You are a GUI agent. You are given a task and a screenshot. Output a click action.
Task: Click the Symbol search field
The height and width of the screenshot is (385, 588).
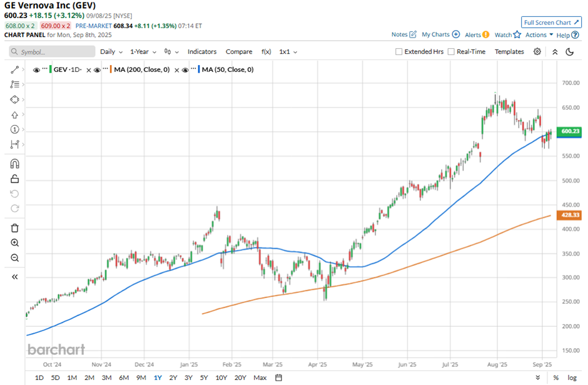coord(52,52)
